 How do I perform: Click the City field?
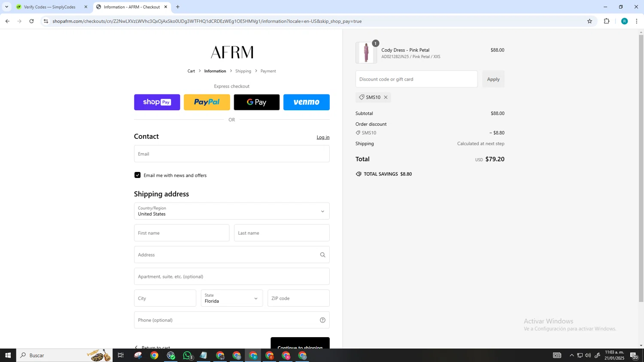pyautogui.click(x=165, y=298)
